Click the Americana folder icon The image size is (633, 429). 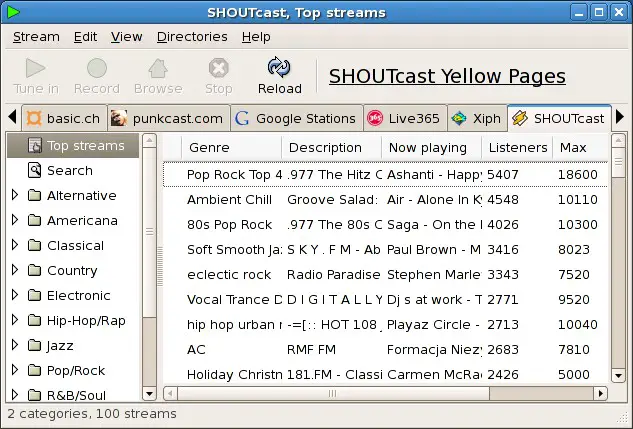[x=35, y=221]
